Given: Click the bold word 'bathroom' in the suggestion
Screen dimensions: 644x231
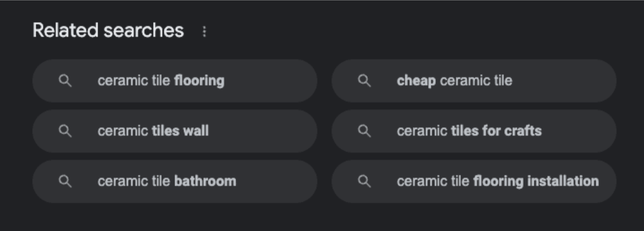Looking at the screenshot, I should point(205,181).
